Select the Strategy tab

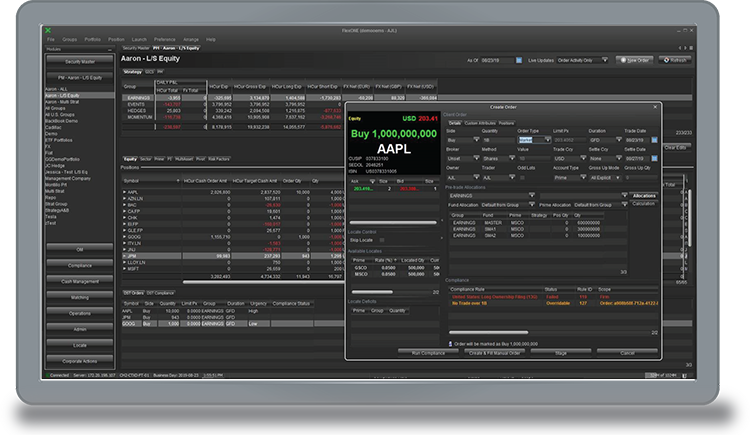132,72
